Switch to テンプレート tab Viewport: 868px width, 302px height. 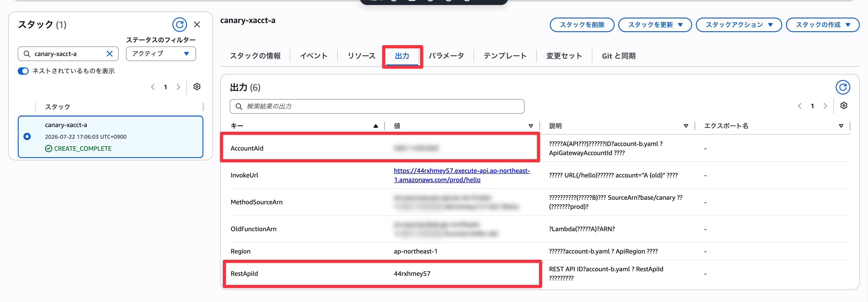(x=505, y=56)
